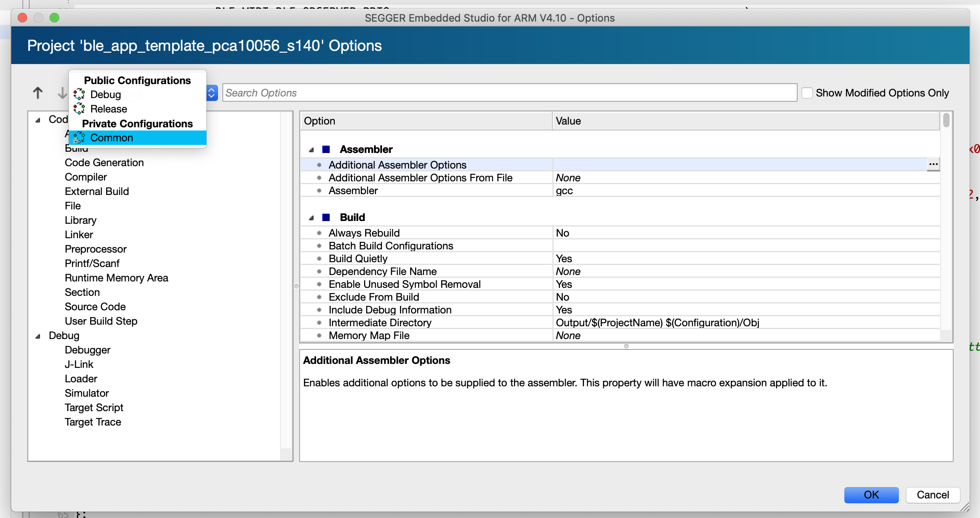Enable Show Modified Options Only checkbox
The width and height of the screenshot is (980, 518).
click(x=807, y=93)
